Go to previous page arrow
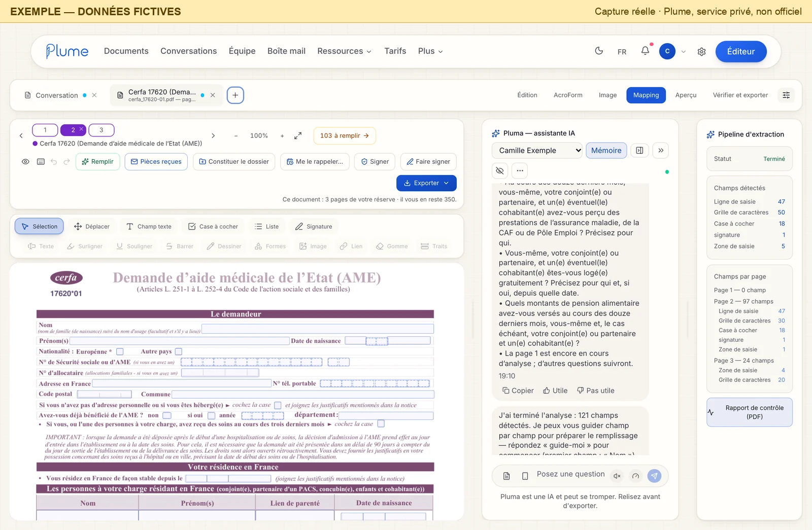This screenshot has width=812, height=530. point(21,135)
